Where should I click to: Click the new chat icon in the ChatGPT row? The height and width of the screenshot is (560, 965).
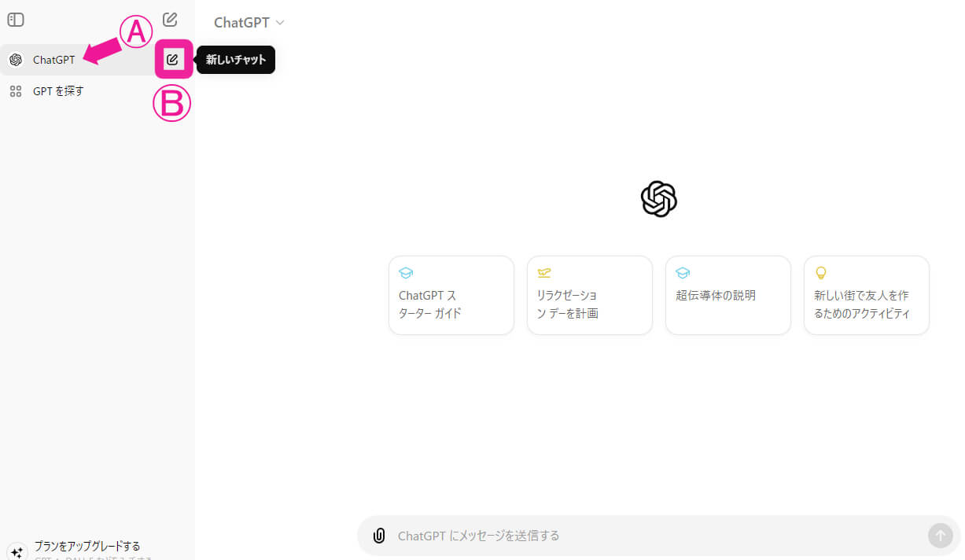[x=173, y=60]
